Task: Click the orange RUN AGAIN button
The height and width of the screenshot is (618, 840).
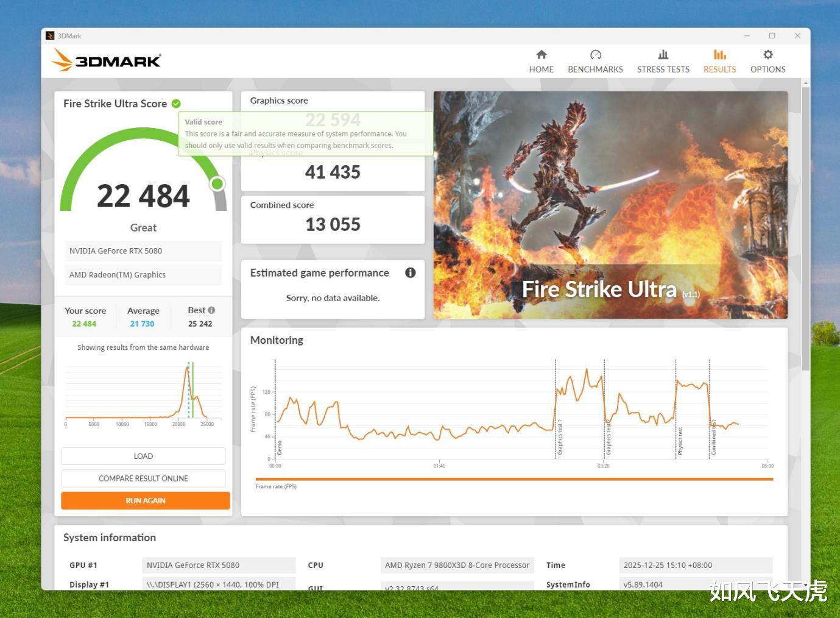Action: (x=146, y=500)
